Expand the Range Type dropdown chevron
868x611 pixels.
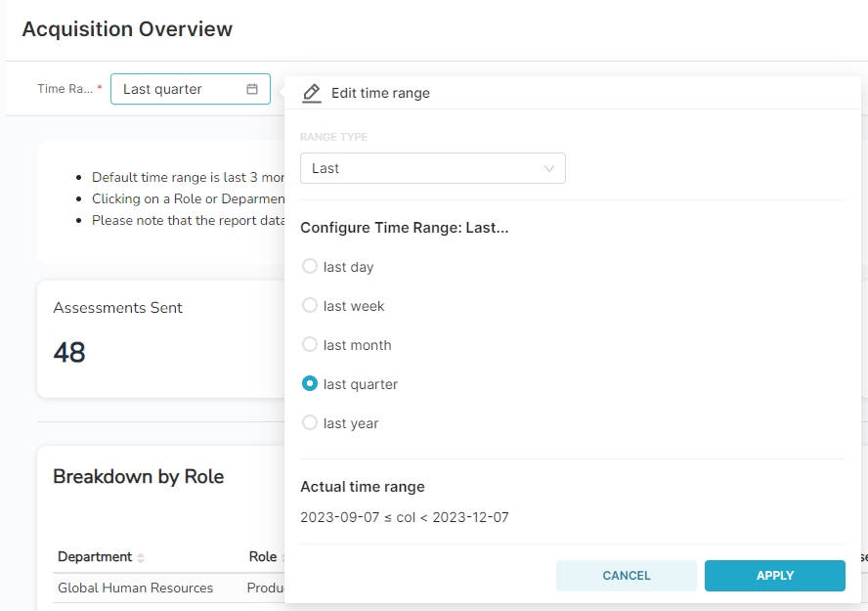pyautogui.click(x=549, y=168)
